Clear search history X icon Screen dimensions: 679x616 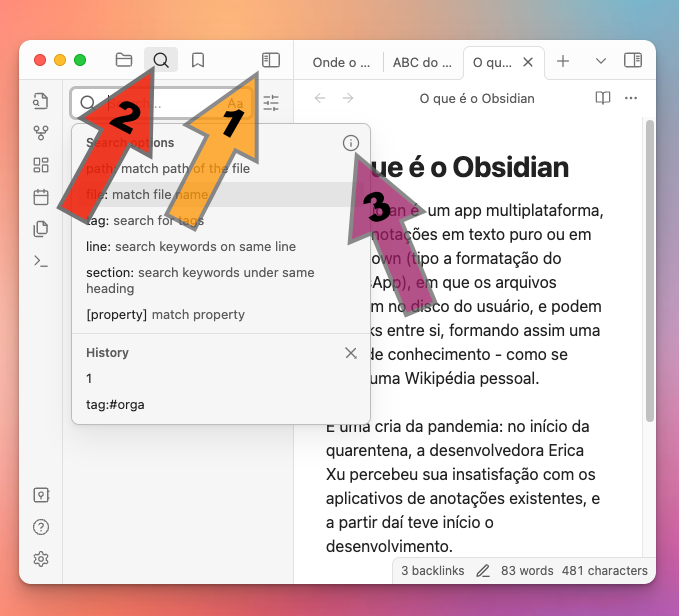point(351,353)
